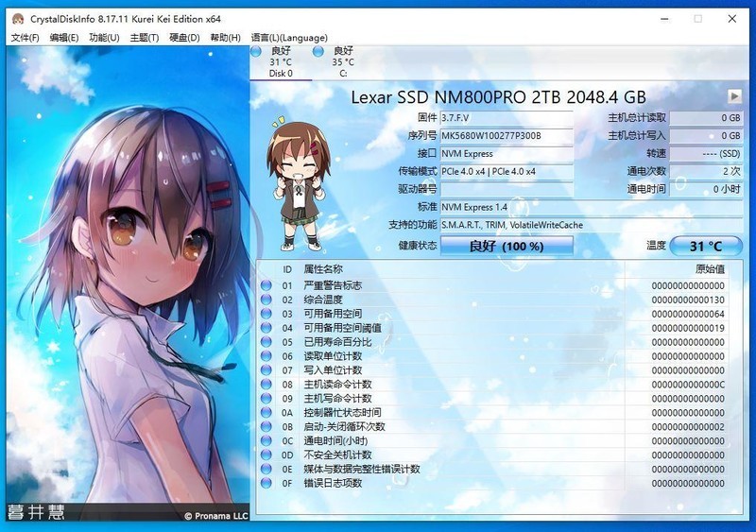
Task: Click transfer mode field PCIe 4.0 x4
Action: click(507, 171)
